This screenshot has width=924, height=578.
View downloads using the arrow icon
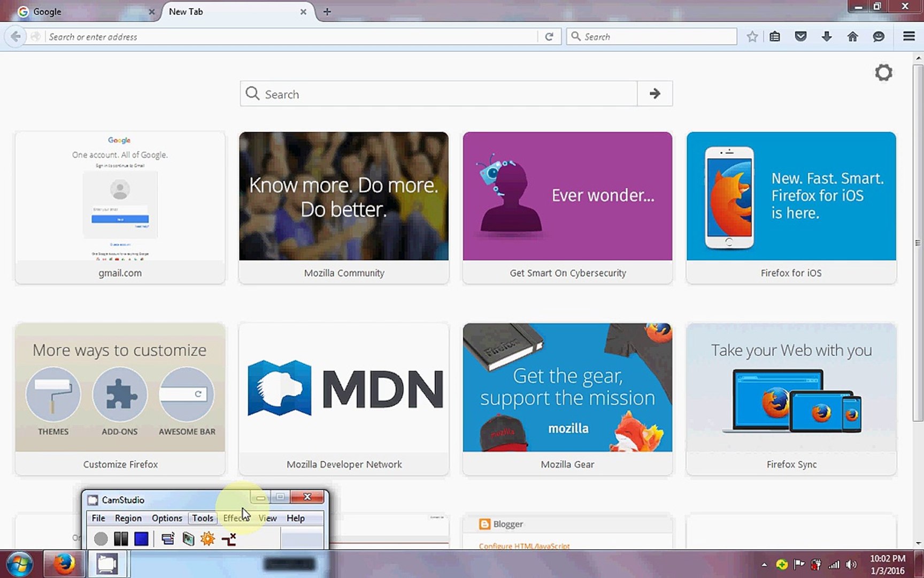[827, 36]
